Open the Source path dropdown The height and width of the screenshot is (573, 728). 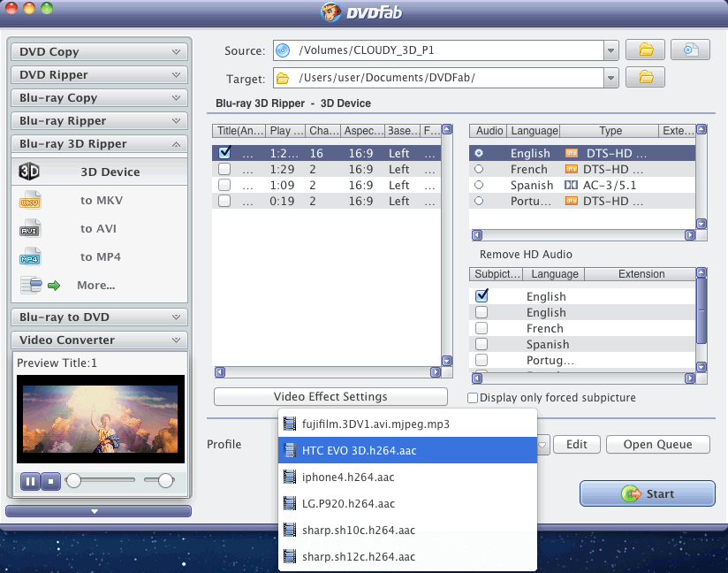pyautogui.click(x=611, y=50)
